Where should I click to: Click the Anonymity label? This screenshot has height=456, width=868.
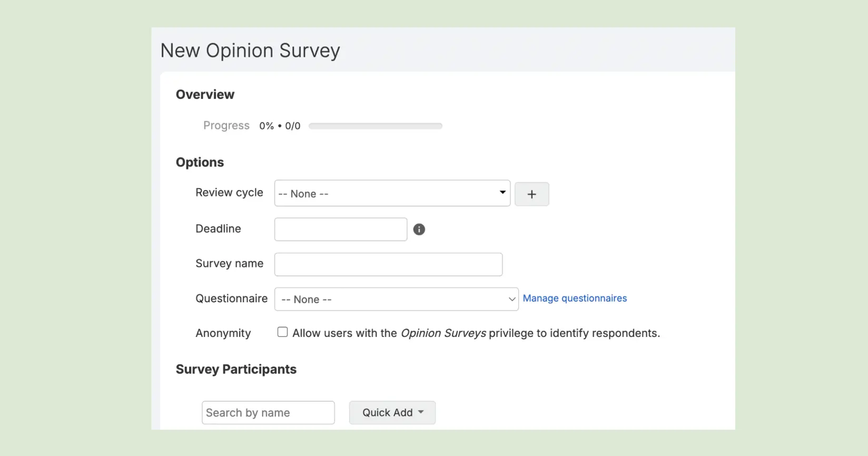[223, 333]
